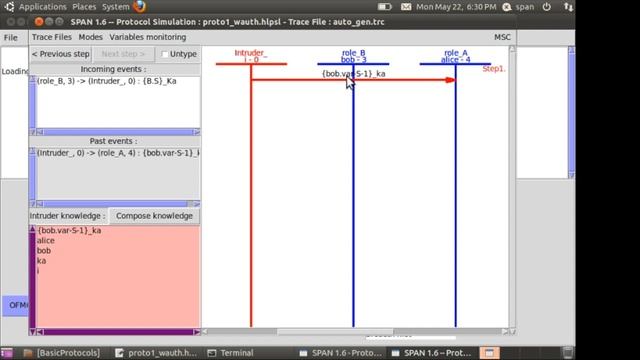The width and height of the screenshot is (640, 360).
Task: Click the Incoming events horizontal scrollbar
Action: [118, 132]
